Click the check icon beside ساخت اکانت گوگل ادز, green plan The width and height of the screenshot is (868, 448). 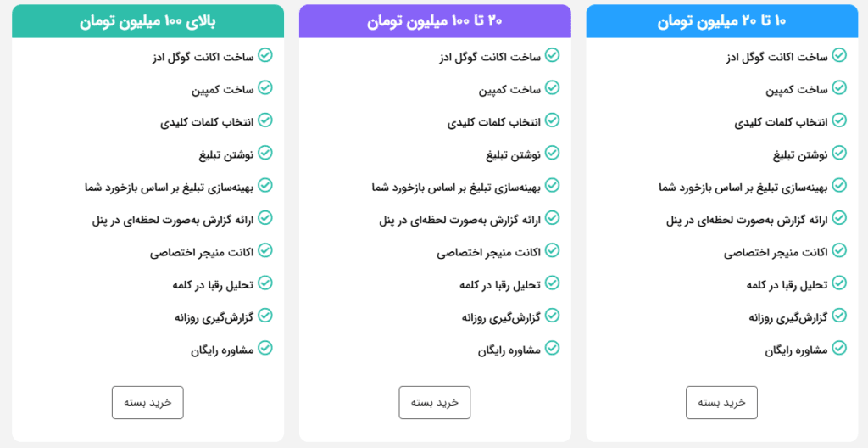265,55
